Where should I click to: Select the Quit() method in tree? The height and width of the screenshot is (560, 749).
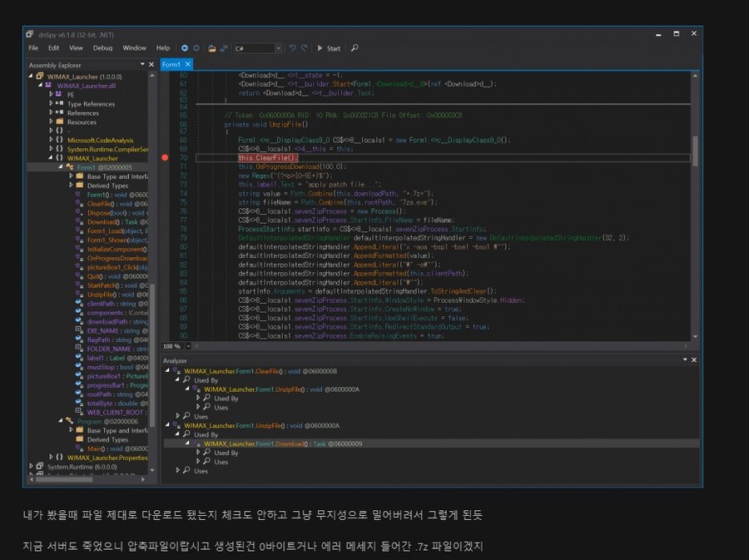click(x=117, y=276)
